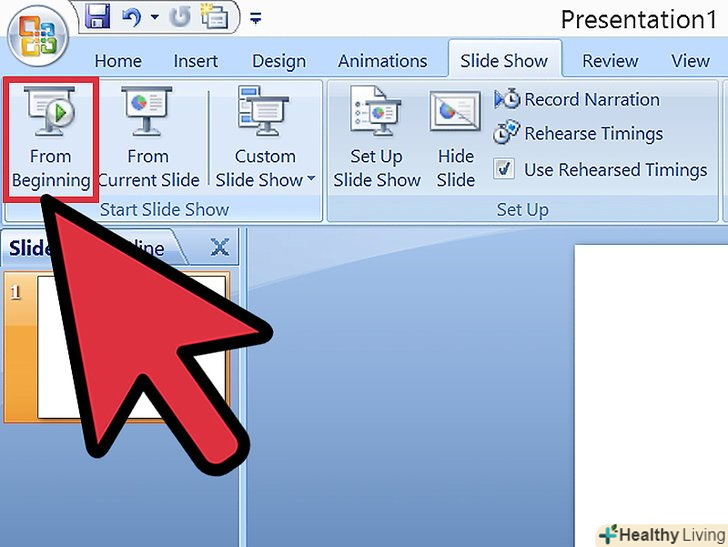
Task: Open the Review tab
Action: [610, 61]
